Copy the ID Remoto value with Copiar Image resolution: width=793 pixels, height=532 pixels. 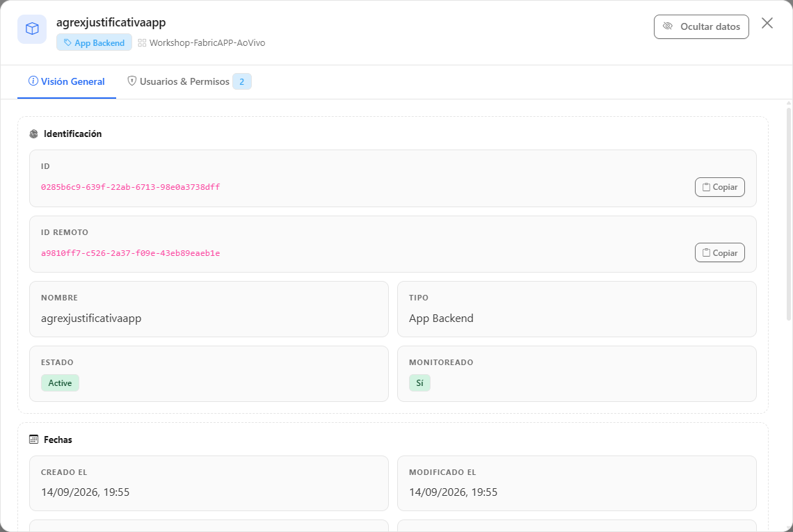pos(719,253)
